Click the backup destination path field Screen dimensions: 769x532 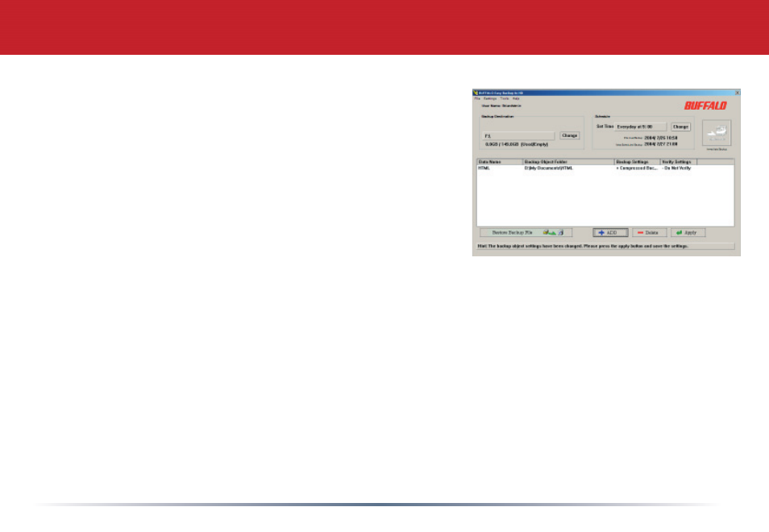click(518, 135)
